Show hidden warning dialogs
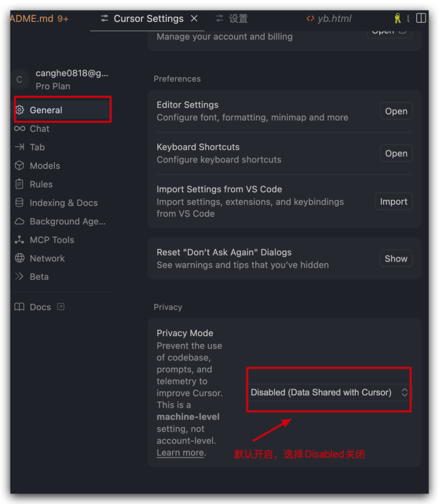Screen dimensions: 439x504 [396, 258]
